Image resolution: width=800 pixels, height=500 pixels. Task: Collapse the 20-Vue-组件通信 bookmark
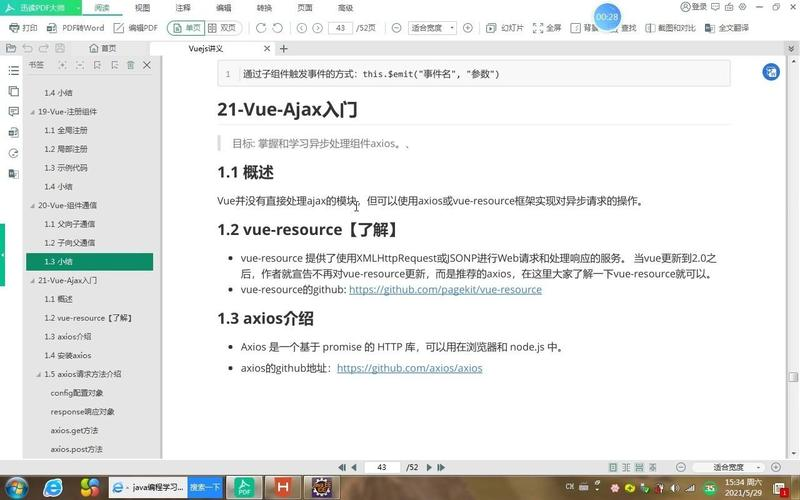(33, 206)
